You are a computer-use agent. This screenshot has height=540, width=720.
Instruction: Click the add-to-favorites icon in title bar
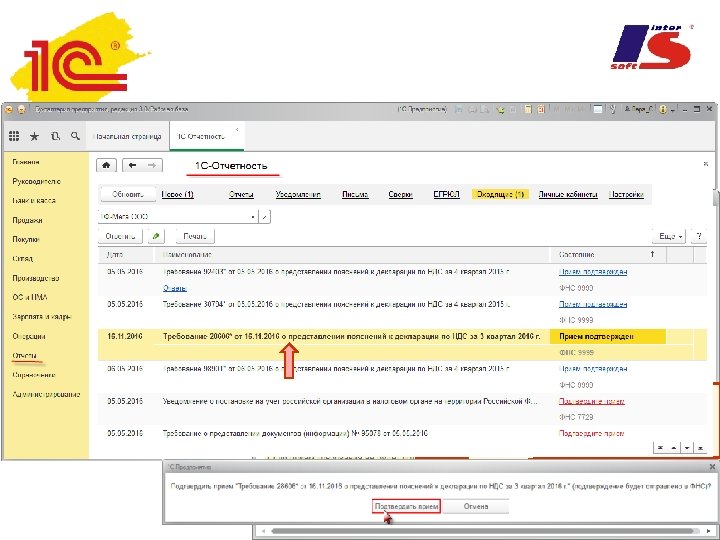(x=501, y=110)
